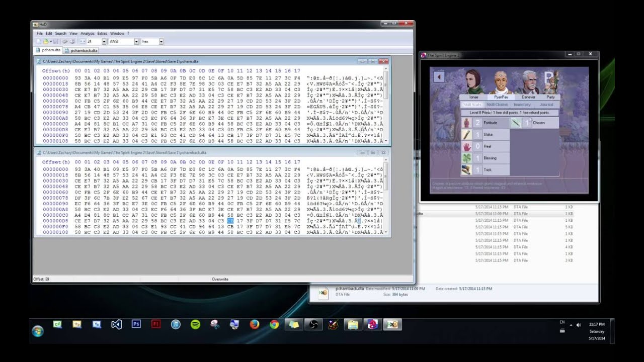Click the HxD taskbar icon

(392, 324)
